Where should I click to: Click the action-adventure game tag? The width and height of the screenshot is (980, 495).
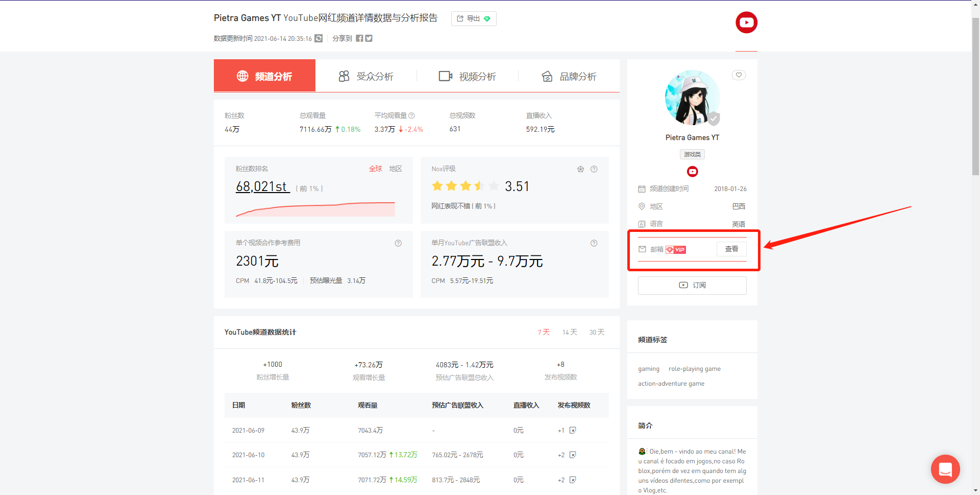(x=671, y=384)
